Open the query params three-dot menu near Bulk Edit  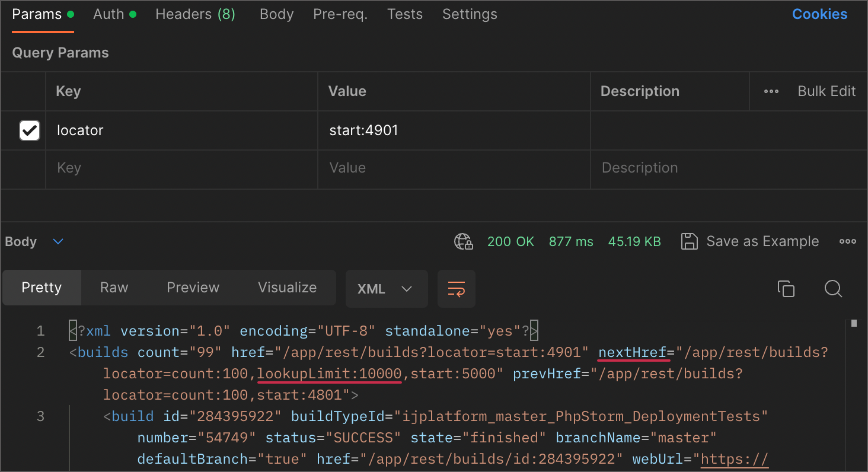pos(771,91)
